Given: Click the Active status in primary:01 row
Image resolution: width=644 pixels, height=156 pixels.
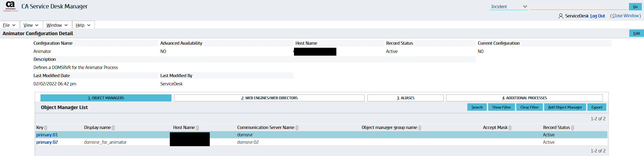Looking at the screenshot, I should tap(549, 135).
